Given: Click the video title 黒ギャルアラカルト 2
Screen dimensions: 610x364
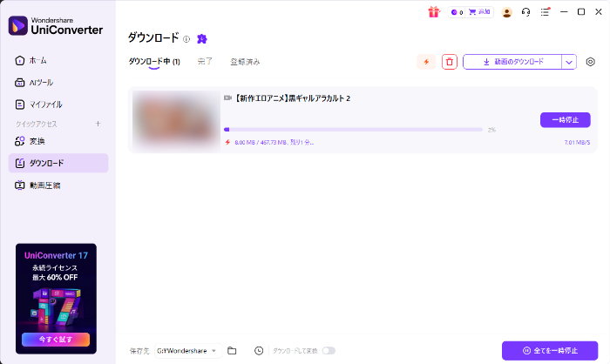Looking at the screenshot, I should coord(292,98).
